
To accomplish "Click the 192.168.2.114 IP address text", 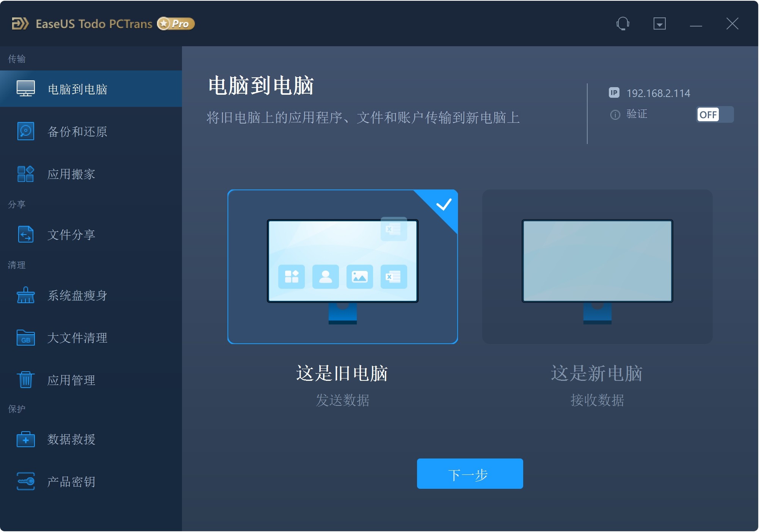I will point(658,93).
